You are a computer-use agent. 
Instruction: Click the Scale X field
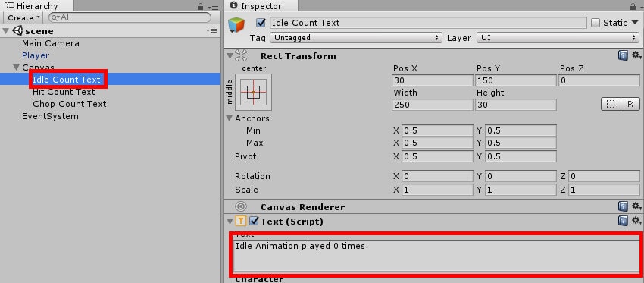pyautogui.click(x=437, y=190)
